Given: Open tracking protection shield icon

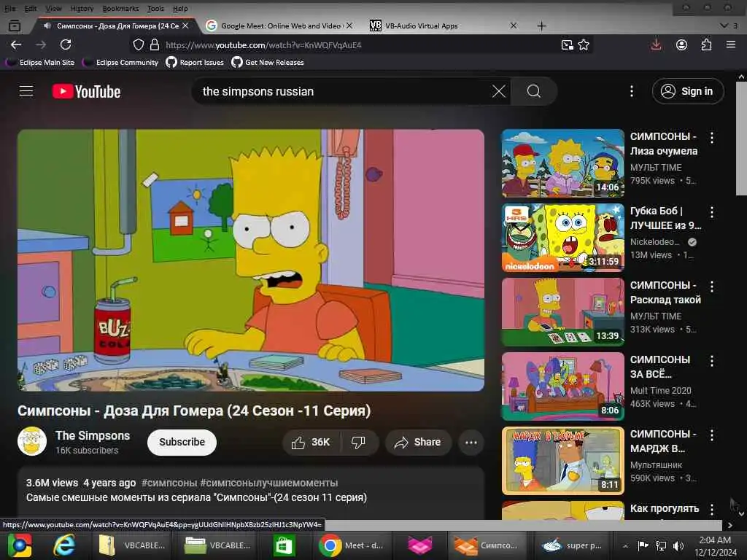Looking at the screenshot, I should click(138, 44).
